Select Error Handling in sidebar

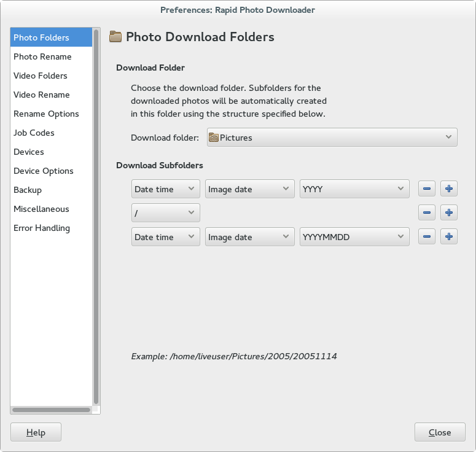[x=51, y=228]
